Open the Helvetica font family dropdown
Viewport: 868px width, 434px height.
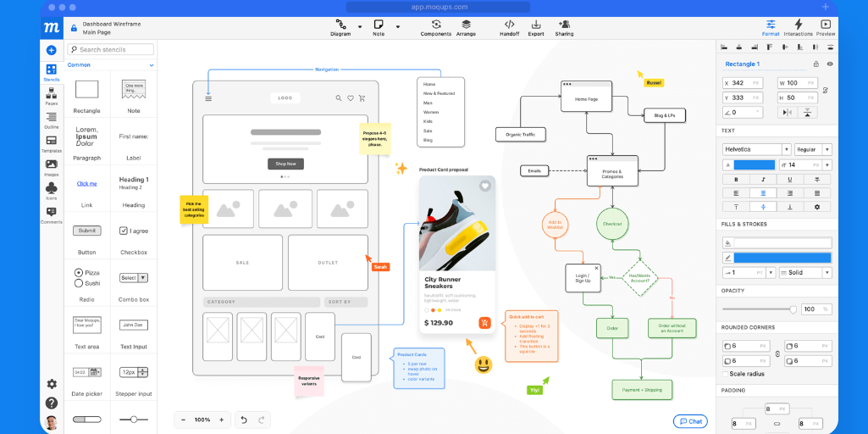[757, 150]
